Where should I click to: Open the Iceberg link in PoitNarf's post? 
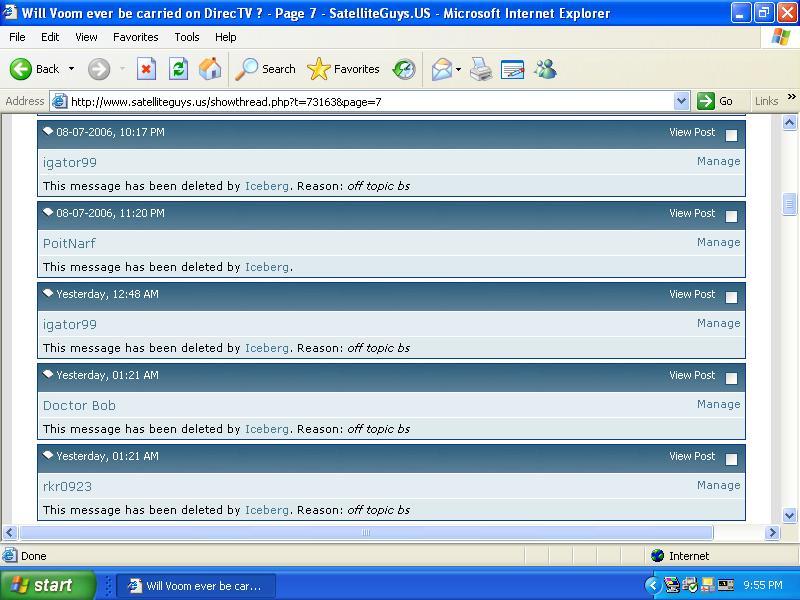pos(267,267)
